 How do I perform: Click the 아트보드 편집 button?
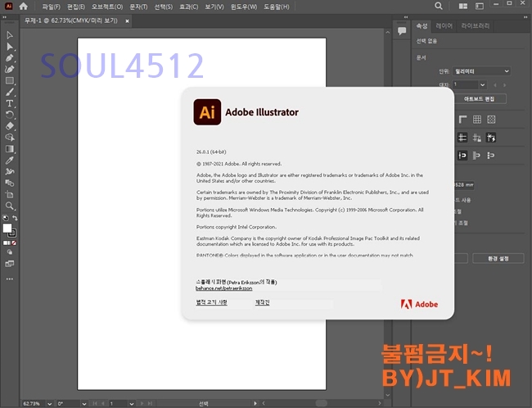[x=479, y=99]
